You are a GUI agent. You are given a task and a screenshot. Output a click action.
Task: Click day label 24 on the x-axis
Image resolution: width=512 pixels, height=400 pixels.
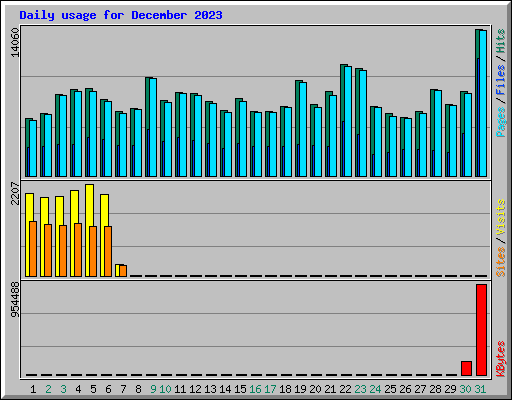375,389
